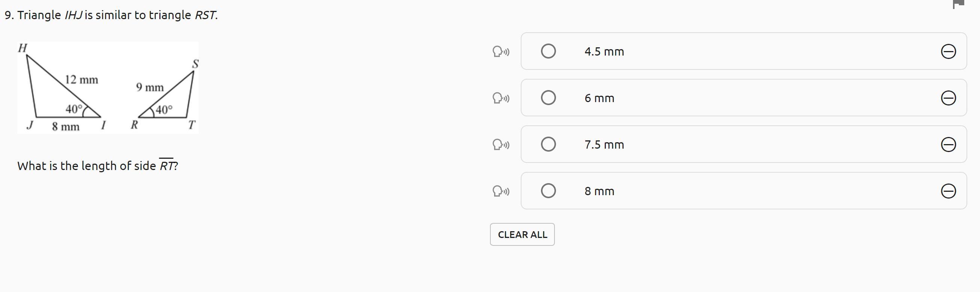Select the 7.5 mm radio button
The width and height of the screenshot is (980, 292).
(548, 144)
